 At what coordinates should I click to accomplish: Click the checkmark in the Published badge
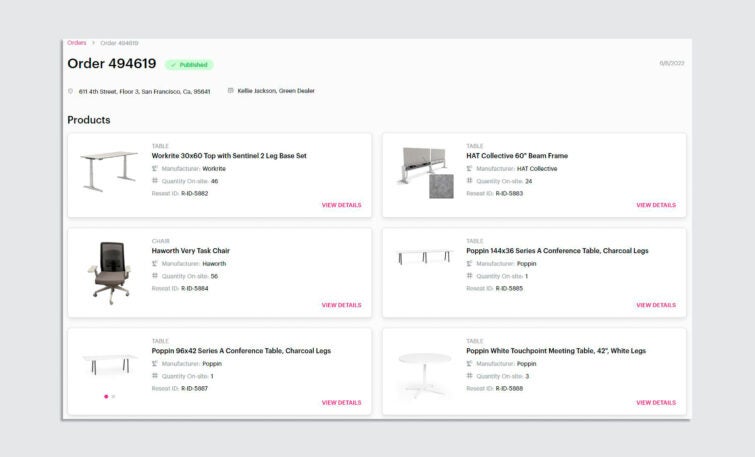pos(173,65)
